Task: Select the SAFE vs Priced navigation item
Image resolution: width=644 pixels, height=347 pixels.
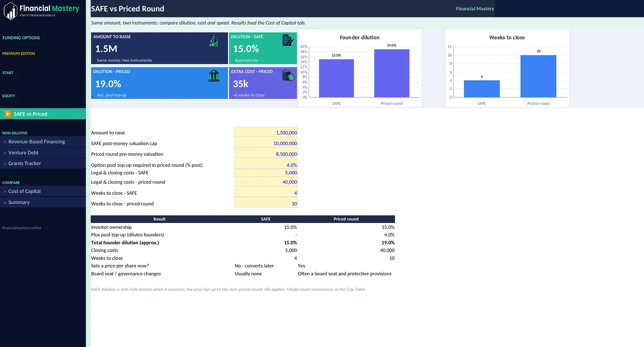Action: click(x=43, y=114)
